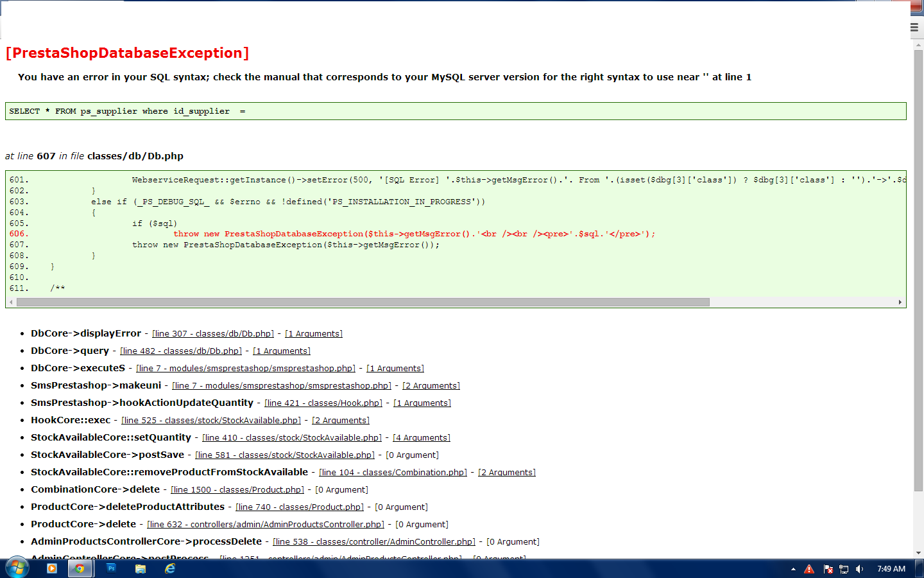Open smsprestashop.php link in SmsPrestashop->makeuni row
This screenshot has height=578, width=924.
point(282,386)
